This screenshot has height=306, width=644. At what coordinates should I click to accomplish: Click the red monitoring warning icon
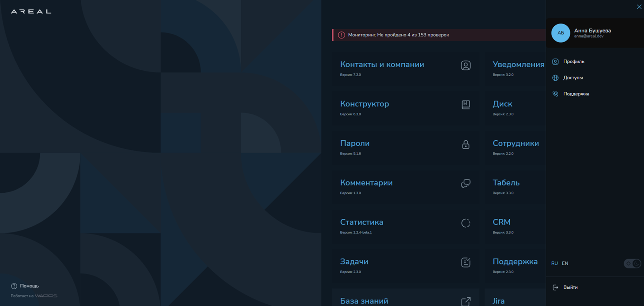[341, 35]
